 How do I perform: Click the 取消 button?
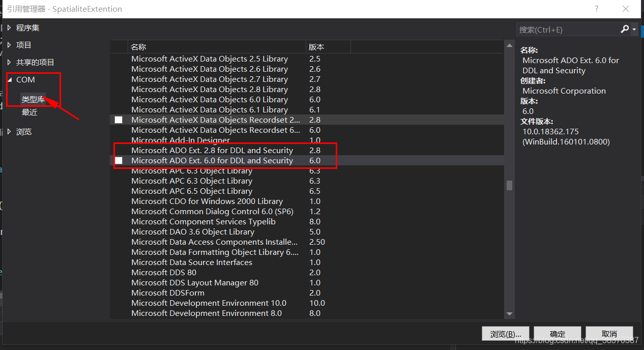click(x=609, y=334)
